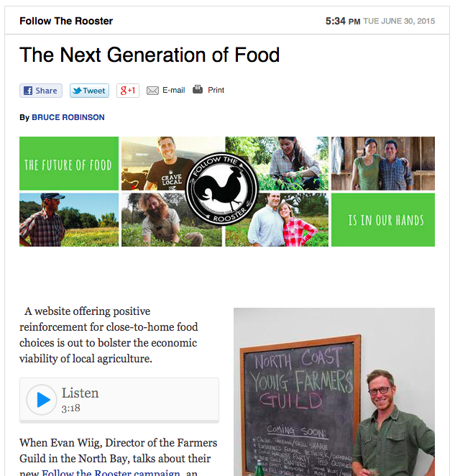
Task: Click the Facebook Share button
Action: [40, 91]
